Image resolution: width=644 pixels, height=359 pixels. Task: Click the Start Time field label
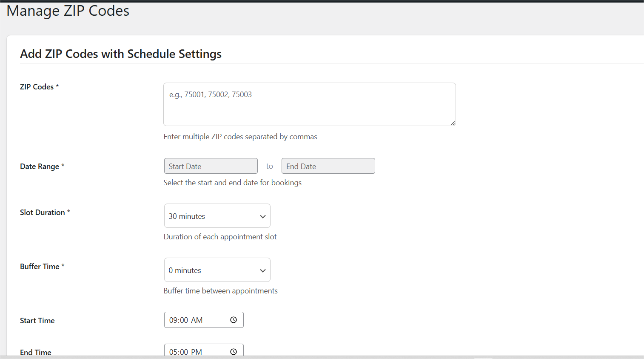tap(37, 321)
